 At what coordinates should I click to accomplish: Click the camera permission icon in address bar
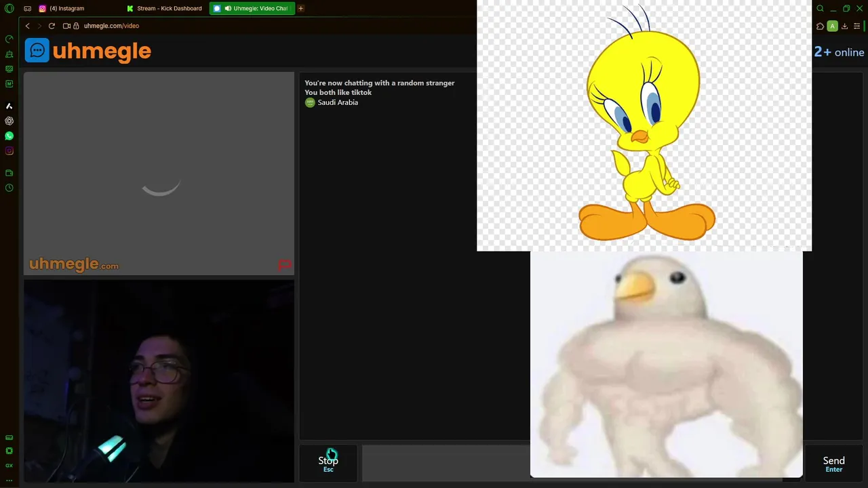coord(66,26)
